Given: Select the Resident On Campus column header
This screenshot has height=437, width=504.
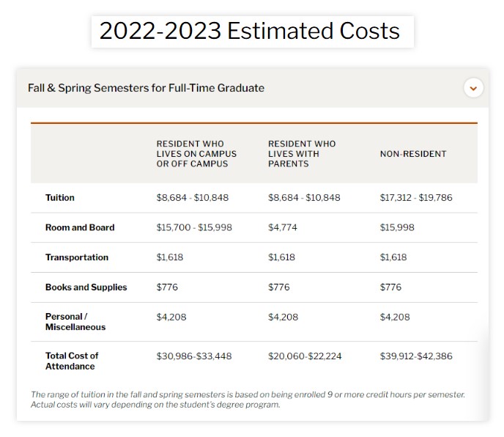Looking at the screenshot, I should [x=196, y=154].
